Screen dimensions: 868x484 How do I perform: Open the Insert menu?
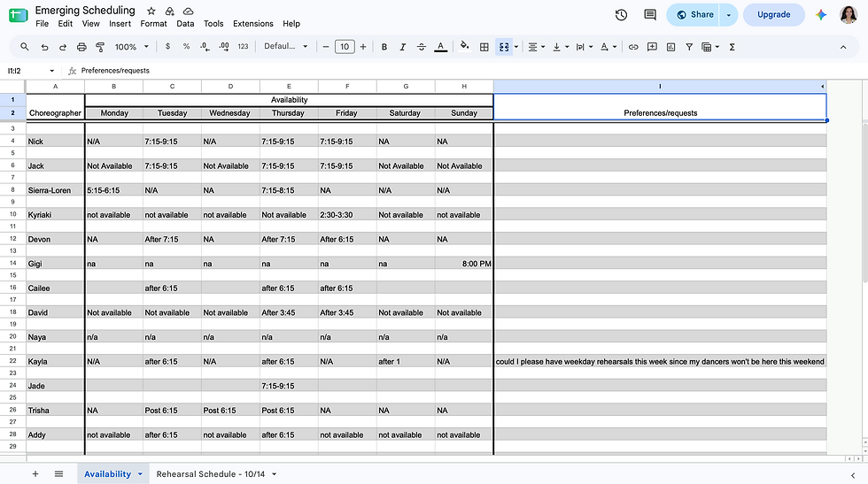coord(120,24)
